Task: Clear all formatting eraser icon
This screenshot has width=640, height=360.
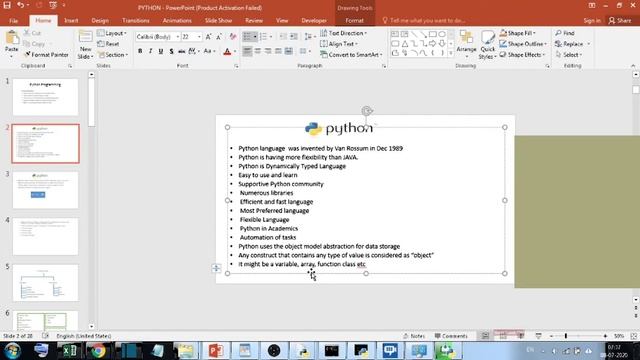Action: (x=233, y=37)
